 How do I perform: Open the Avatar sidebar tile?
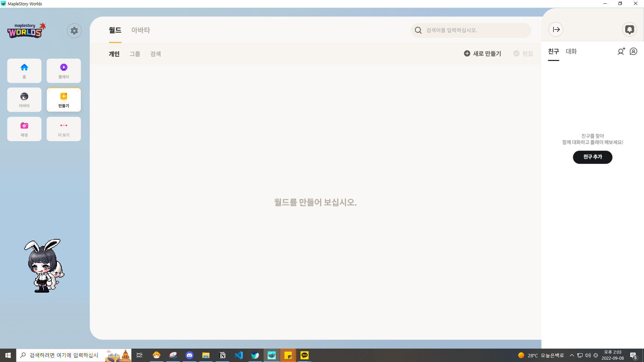pos(24,100)
